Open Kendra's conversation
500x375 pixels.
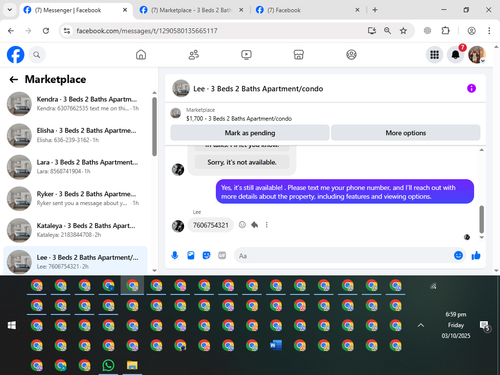[75, 104]
